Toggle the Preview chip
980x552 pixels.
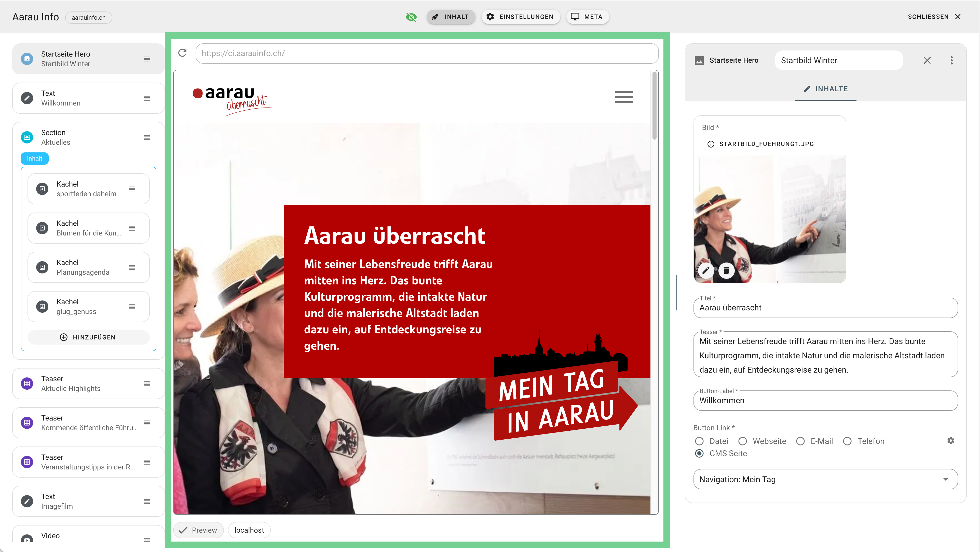198,530
